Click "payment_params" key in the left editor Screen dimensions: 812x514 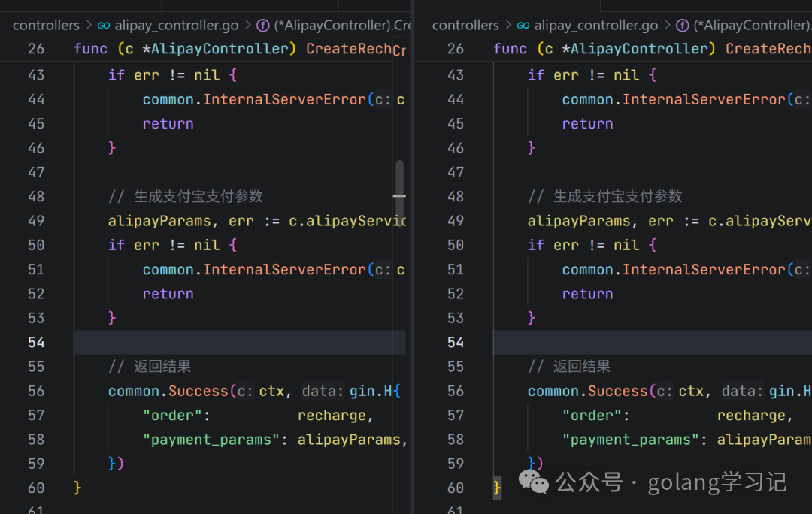(211, 440)
